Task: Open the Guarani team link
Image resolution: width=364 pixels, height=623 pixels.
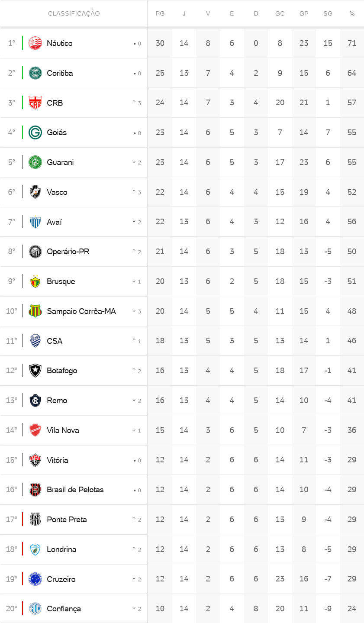Action: click(60, 162)
